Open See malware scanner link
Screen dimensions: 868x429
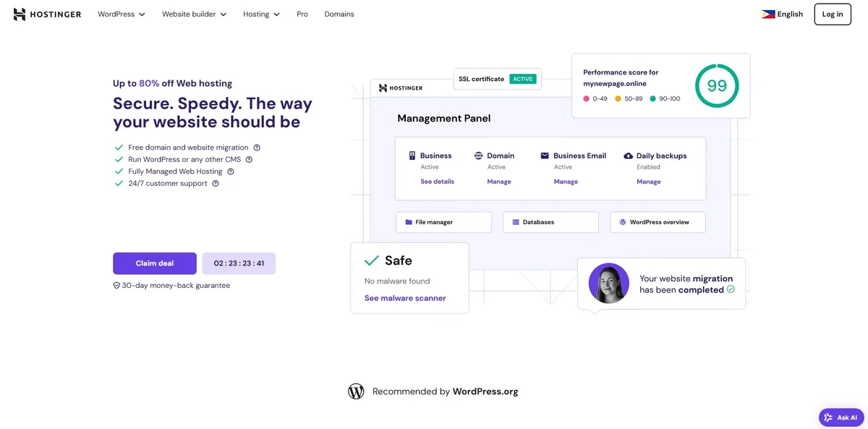[x=405, y=298]
